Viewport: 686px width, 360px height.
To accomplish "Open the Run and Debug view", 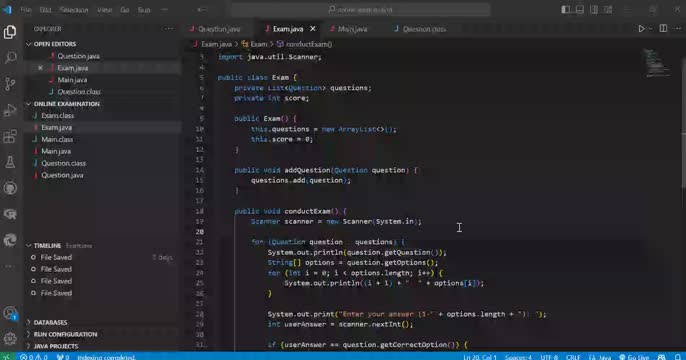I will point(10,110).
